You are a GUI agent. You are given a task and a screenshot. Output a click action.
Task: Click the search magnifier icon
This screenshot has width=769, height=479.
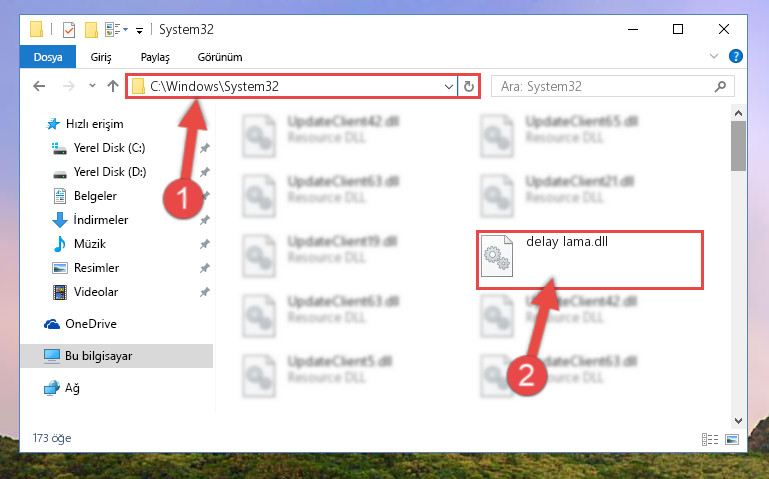[x=720, y=87]
